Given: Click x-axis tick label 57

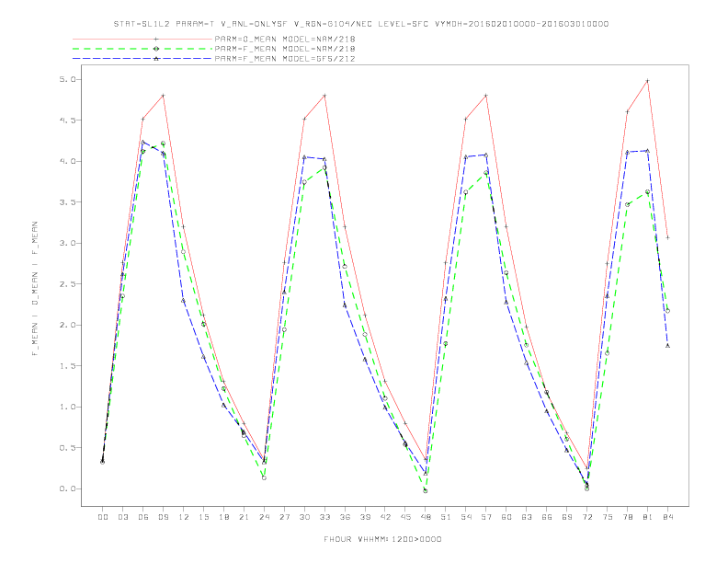Looking at the screenshot, I should pos(486,517).
